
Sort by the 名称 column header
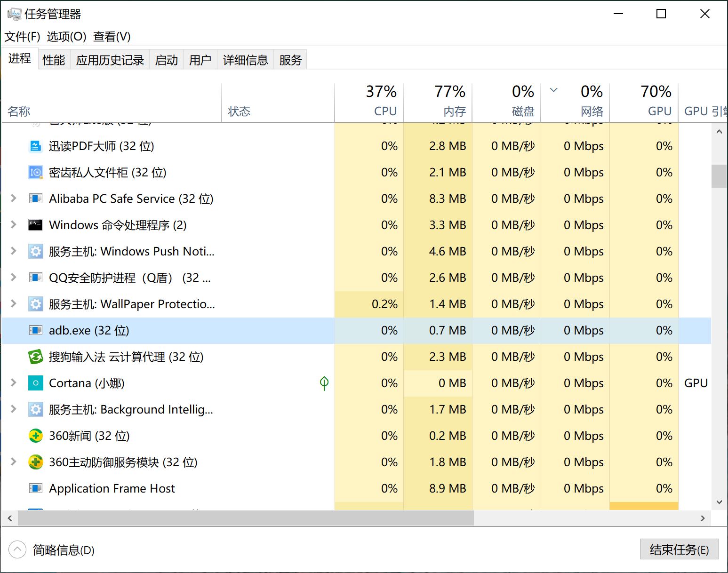112,103
